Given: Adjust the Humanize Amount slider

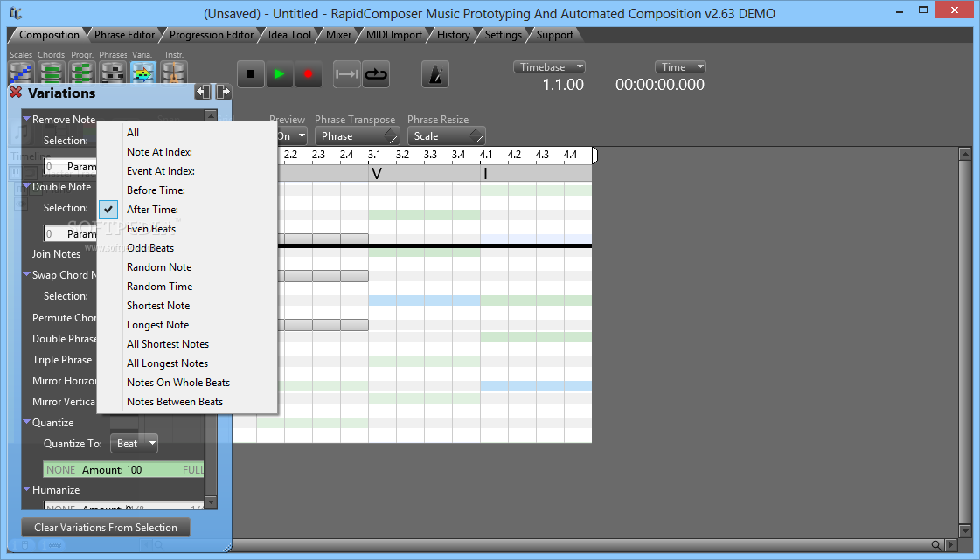Looking at the screenshot, I should (124, 507).
